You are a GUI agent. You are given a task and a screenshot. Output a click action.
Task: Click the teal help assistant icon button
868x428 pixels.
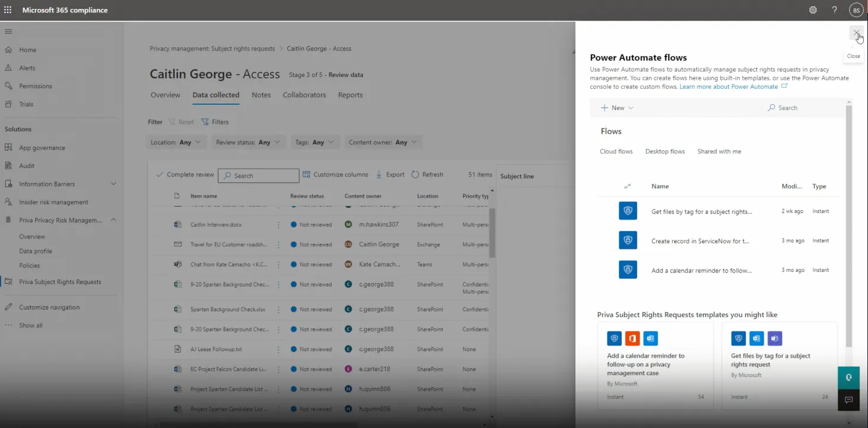848,378
